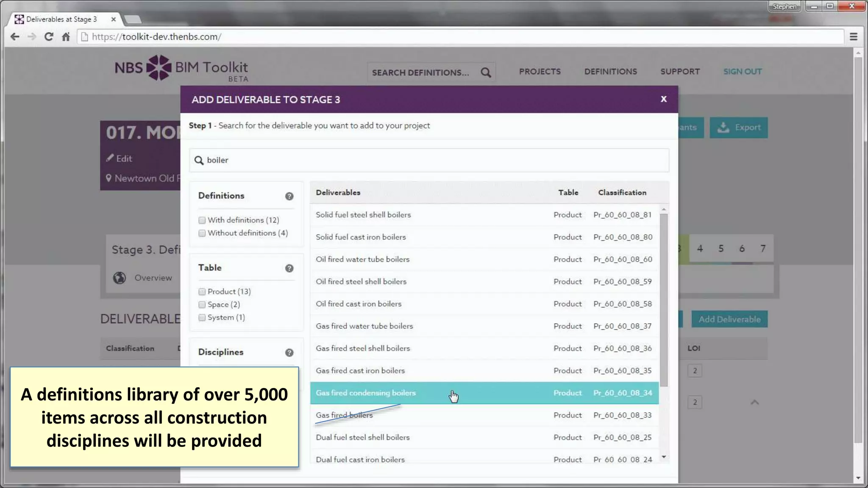
Task: Click the Classification column header in dialog
Action: [x=622, y=192]
